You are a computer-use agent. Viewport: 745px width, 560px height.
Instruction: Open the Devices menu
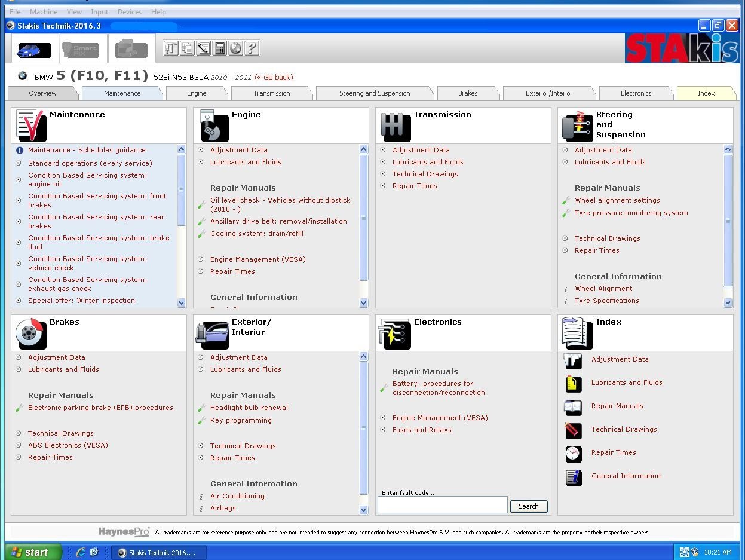pyautogui.click(x=130, y=11)
